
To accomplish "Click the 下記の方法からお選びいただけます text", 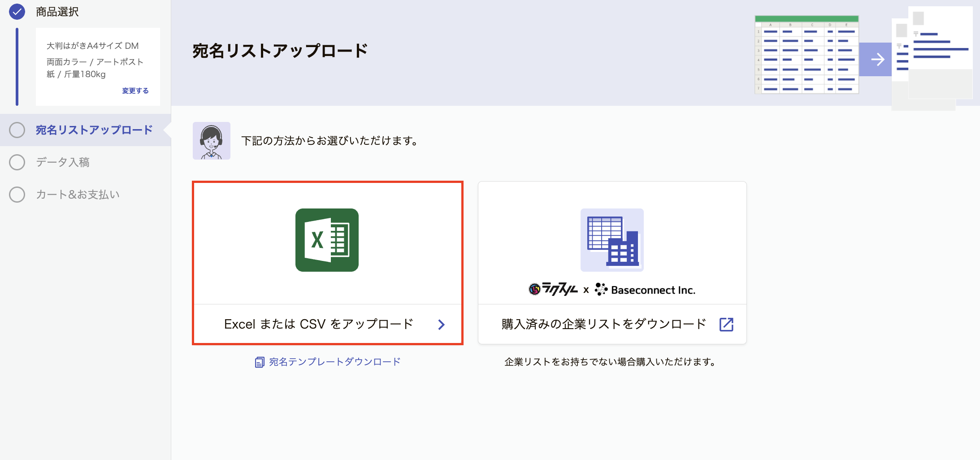I will pyautogui.click(x=330, y=141).
